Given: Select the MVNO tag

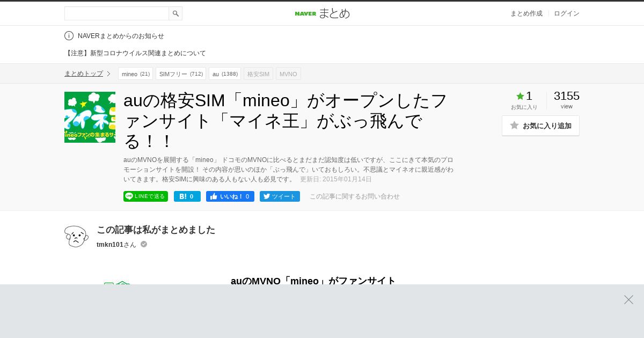Looking at the screenshot, I should click(288, 74).
